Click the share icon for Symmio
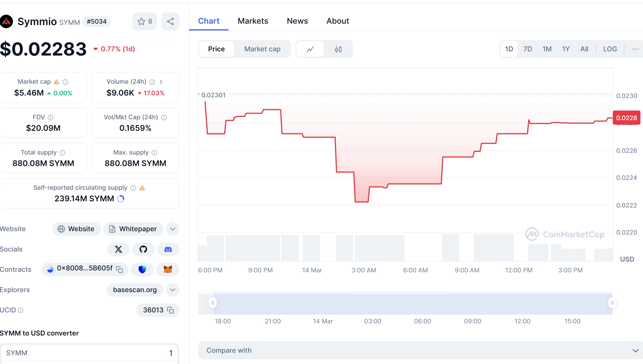This screenshot has height=364, width=643. point(170,21)
